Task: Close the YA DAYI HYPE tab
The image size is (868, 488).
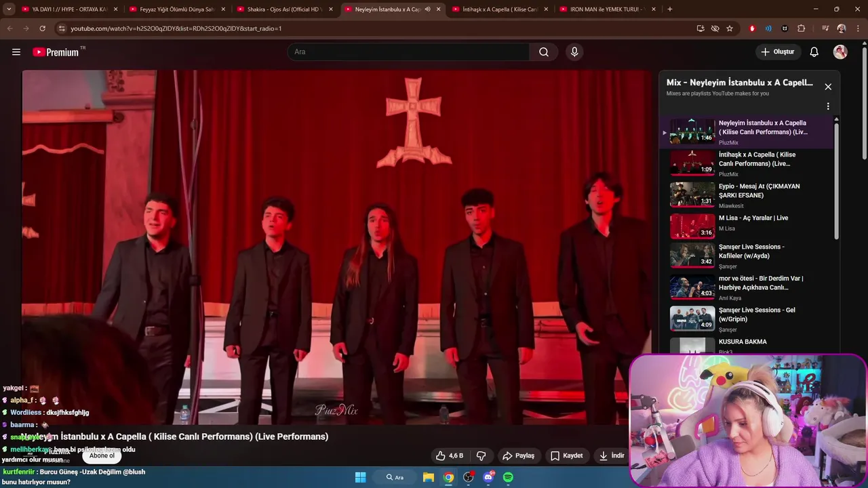Action: tap(116, 9)
